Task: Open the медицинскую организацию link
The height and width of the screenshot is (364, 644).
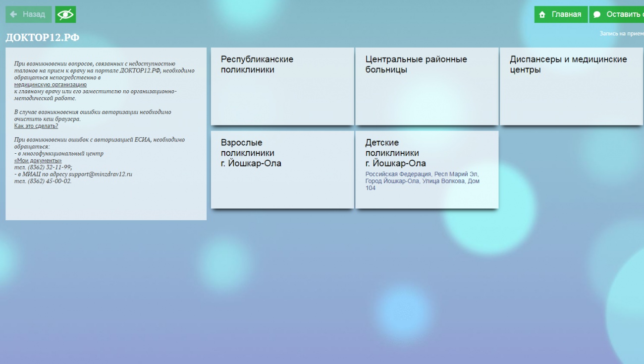Action: click(x=50, y=85)
